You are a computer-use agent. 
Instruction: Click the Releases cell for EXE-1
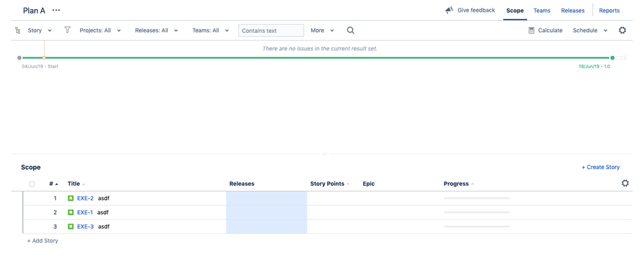267,212
